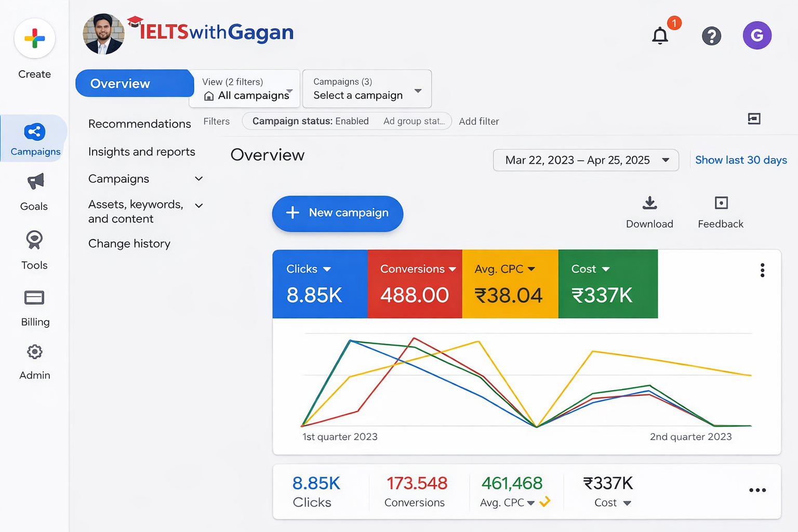Open Recommendations in the side menu
This screenshot has height=532, width=798.
tap(140, 124)
